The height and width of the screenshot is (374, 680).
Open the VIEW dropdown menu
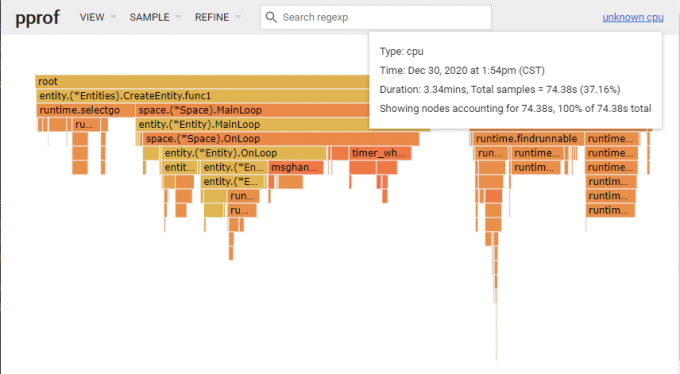coord(98,17)
